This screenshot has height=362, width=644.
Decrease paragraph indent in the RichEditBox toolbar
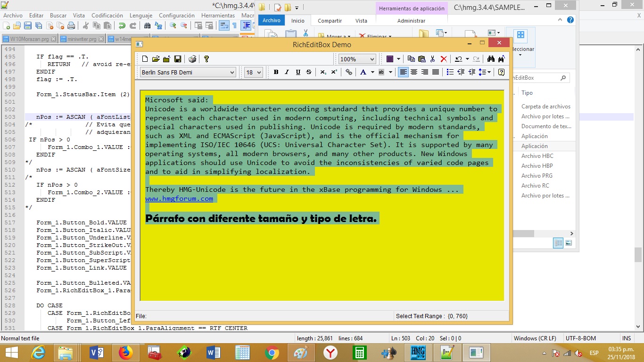coord(461,72)
